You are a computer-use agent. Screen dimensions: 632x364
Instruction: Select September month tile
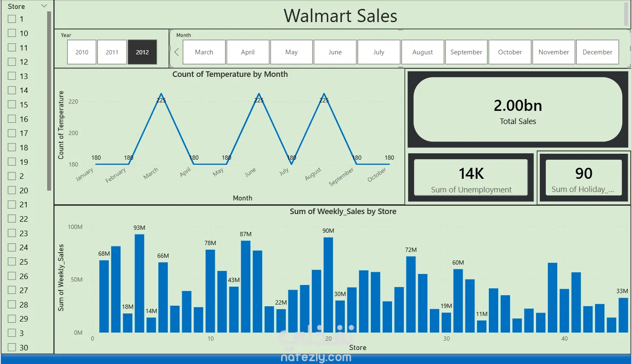point(466,52)
